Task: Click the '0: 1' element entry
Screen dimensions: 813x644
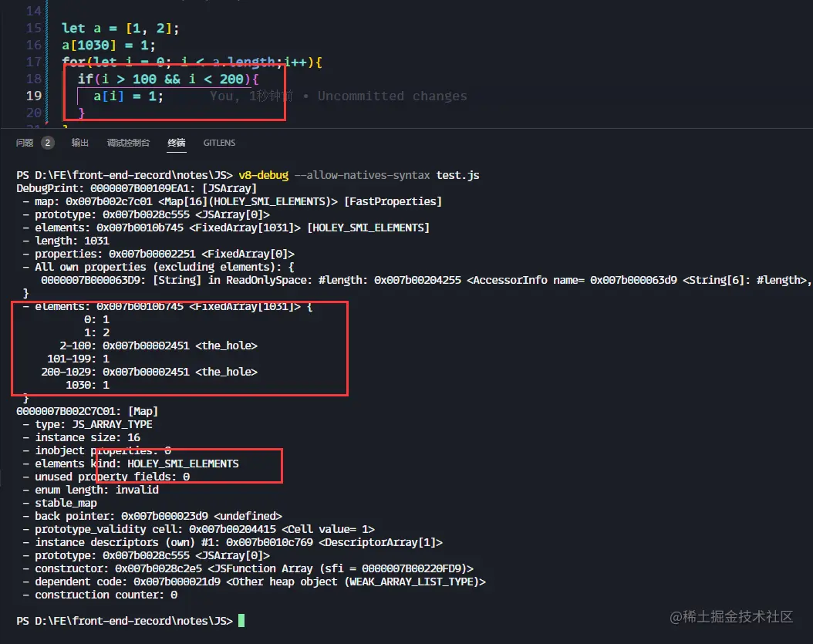Action: coord(96,319)
